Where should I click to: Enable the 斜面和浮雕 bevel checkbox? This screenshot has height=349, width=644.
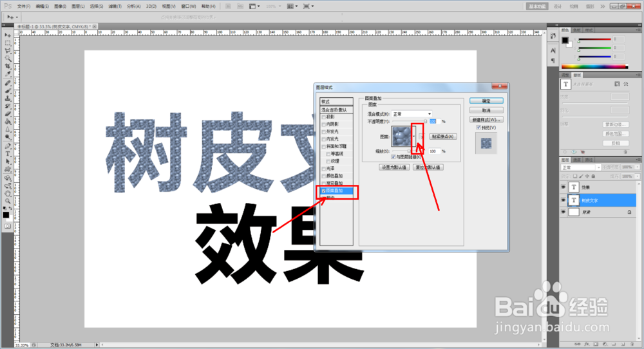click(324, 147)
